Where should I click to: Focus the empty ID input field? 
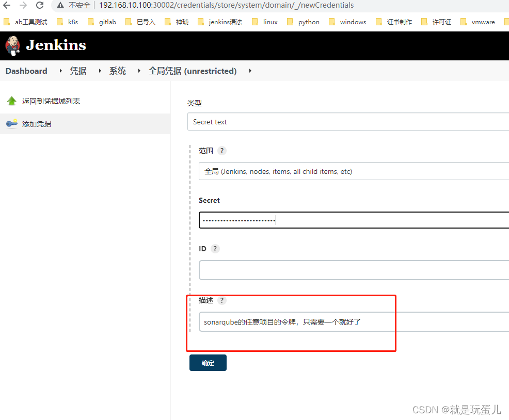(354, 270)
